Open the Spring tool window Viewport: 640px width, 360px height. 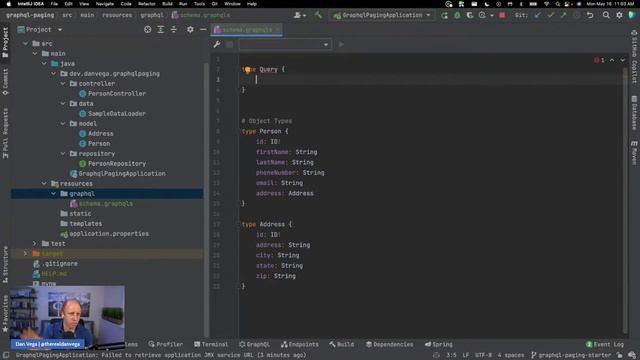click(x=439, y=344)
